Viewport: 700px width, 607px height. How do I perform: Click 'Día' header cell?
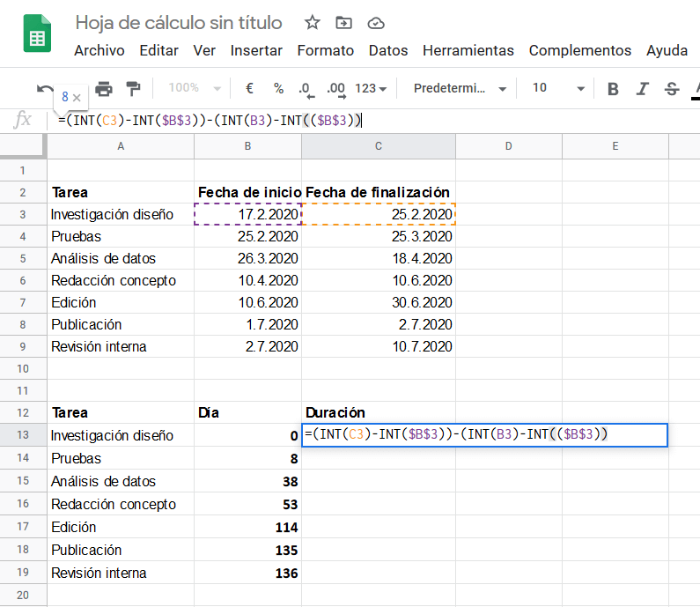(x=247, y=412)
